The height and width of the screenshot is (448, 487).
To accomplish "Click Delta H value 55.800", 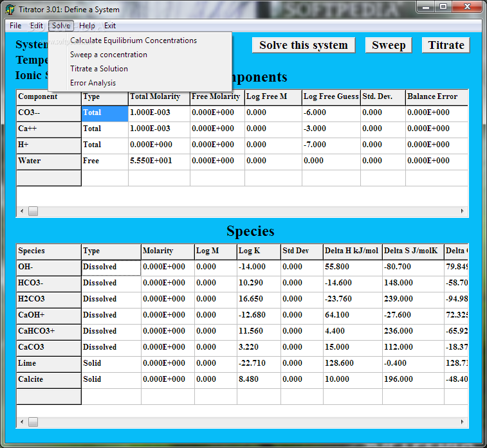I will click(x=353, y=268).
